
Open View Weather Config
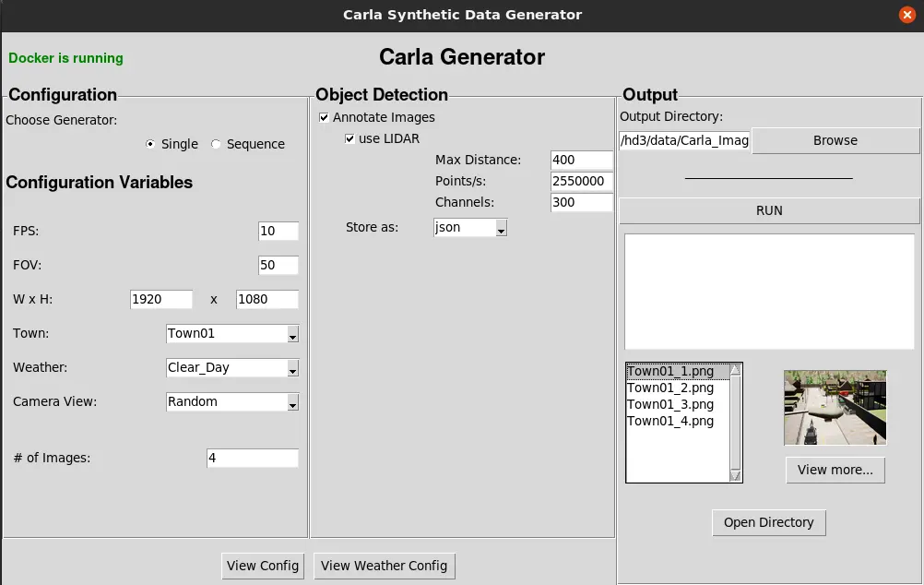pos(384,566)
